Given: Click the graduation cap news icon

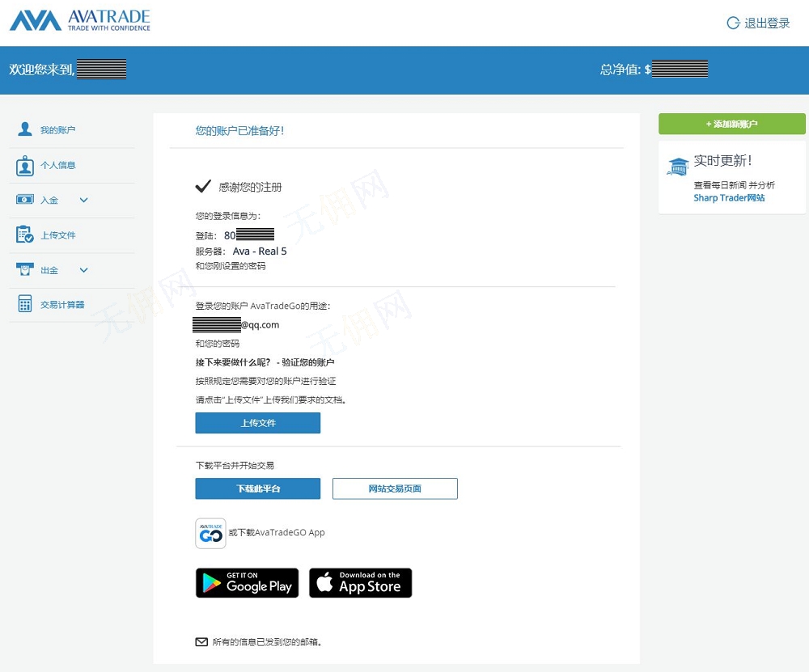Looking at the screenshot, I should [677, 167].
